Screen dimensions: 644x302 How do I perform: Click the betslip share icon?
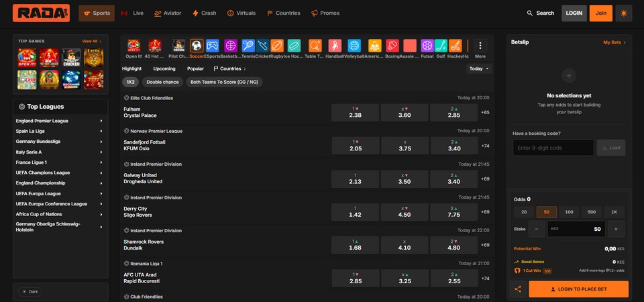[518, 289]
